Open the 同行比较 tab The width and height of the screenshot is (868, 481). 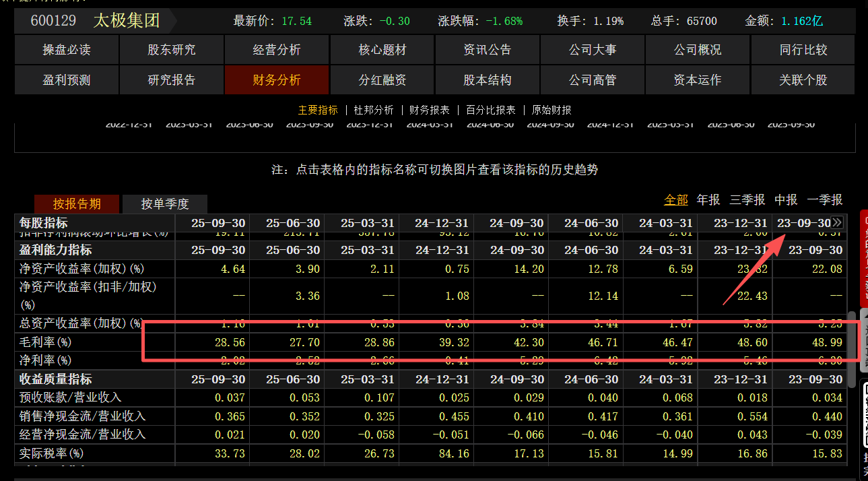pos(803,50)
